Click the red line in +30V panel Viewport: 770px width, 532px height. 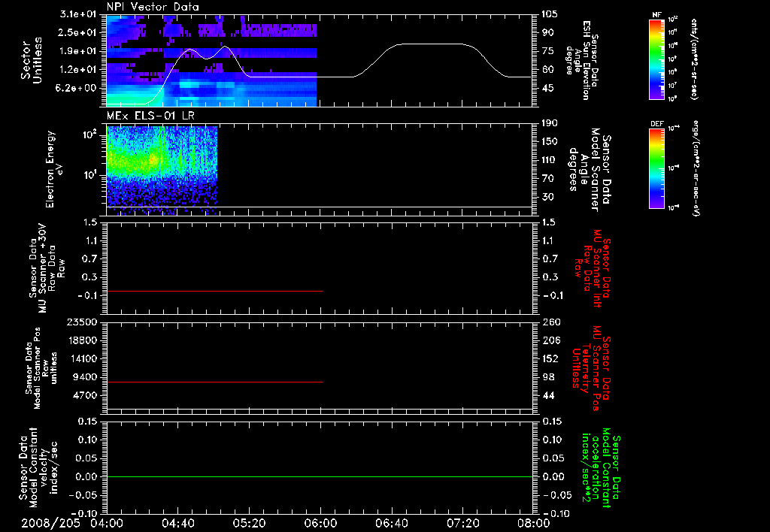click(214, 291)
